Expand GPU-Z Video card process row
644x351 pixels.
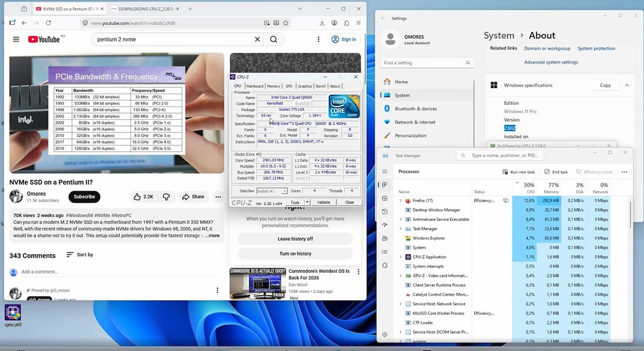[x=400, y=276]
